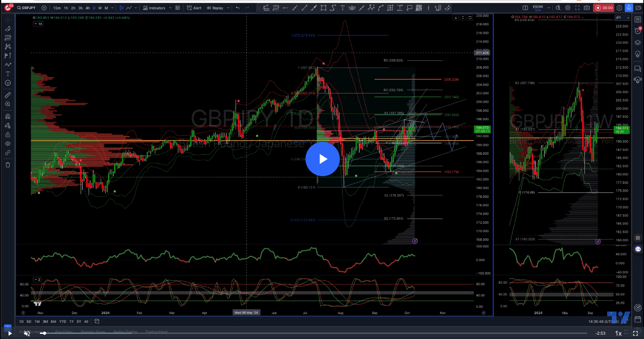Set the chart range to YTD
Image resolution: width=644 pixels, height=339 pixels.
coord(63,321)
